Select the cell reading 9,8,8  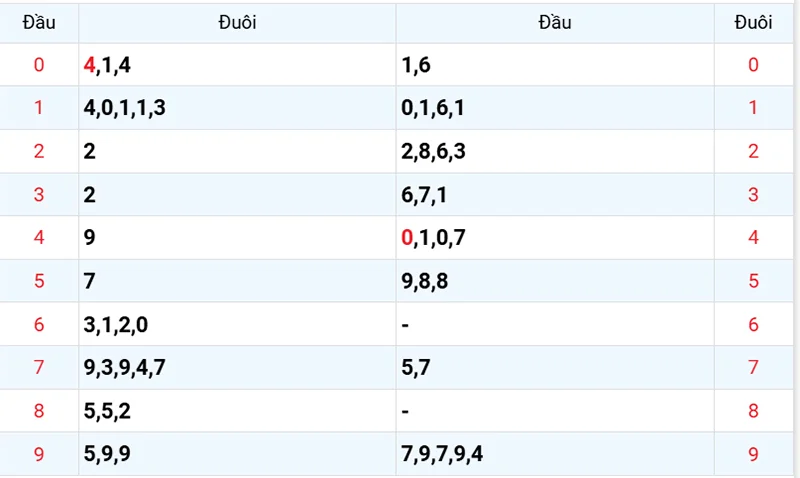click(x=425, y=281)
